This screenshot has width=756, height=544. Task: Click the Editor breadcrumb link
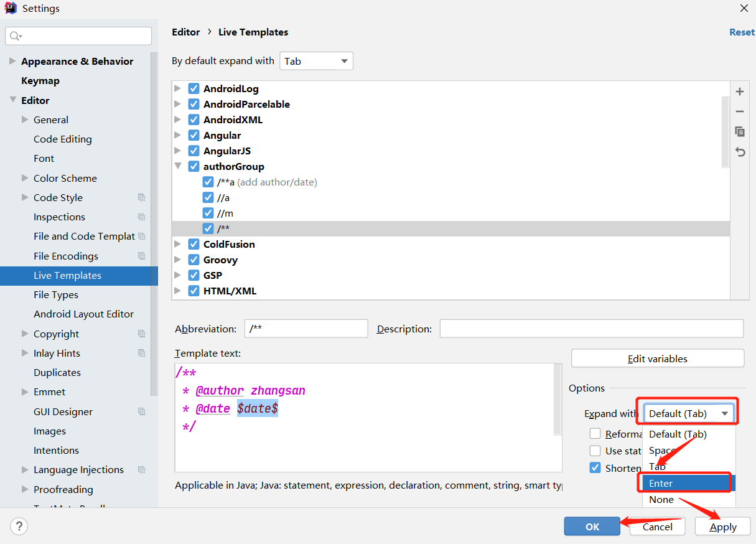[x=186, y=32]
